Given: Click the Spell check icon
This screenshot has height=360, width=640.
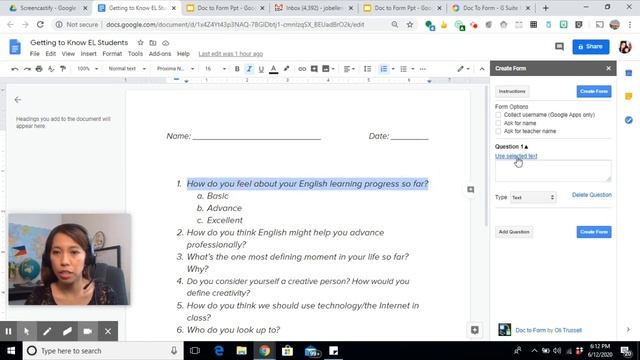Looking at the screenshot, I should tap(51, 69).
